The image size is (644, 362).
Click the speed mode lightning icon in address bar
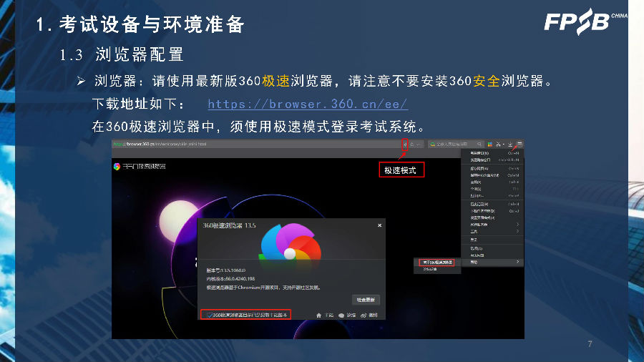pyautogui.click(x=405, y=145)
